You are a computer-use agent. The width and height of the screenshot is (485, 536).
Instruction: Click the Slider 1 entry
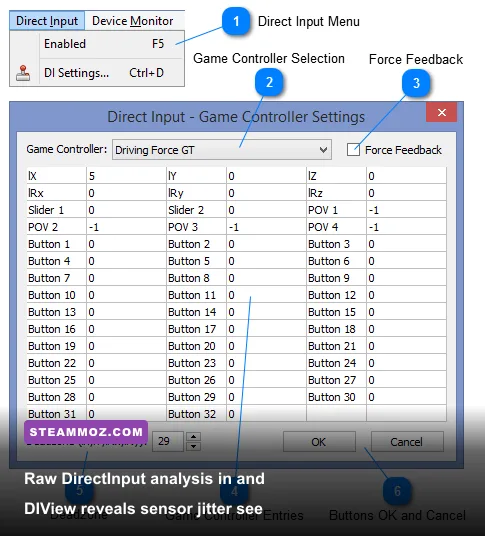click(56, 210)
